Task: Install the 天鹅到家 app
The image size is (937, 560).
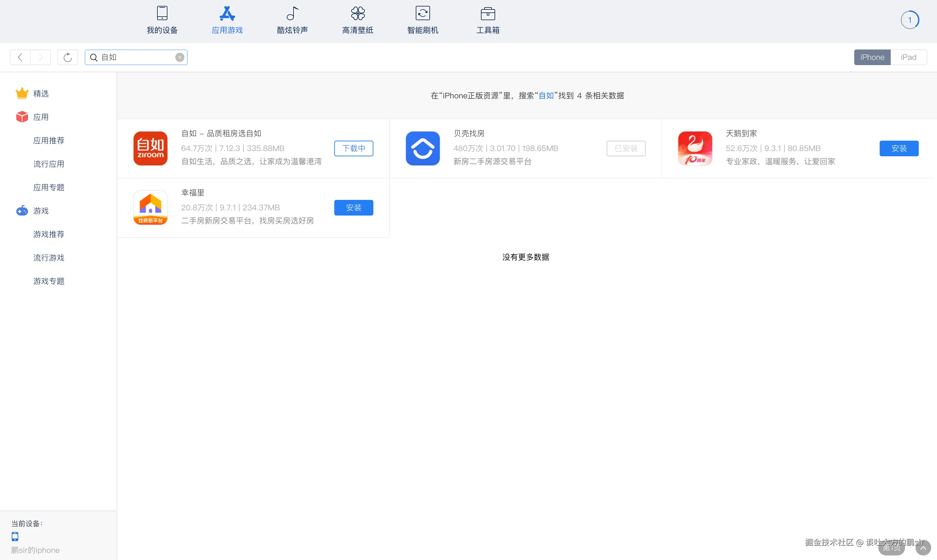Action: pos(899,148)
